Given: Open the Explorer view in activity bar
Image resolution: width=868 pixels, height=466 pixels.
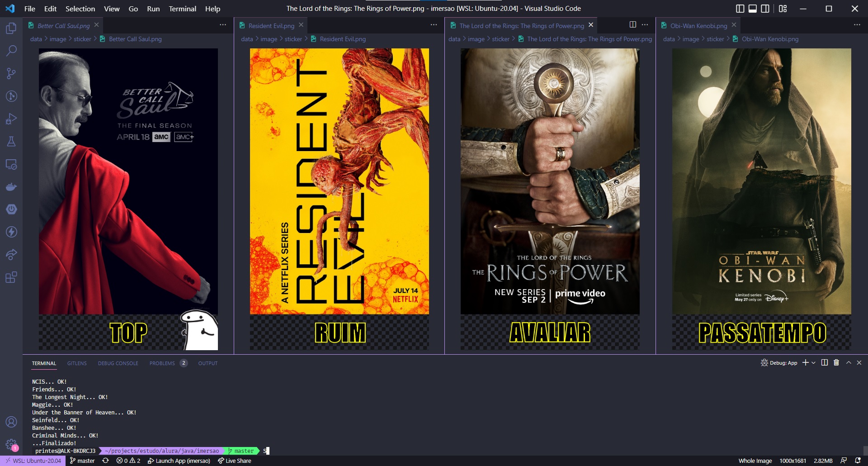Looking at the screenshot, I should [11, 28].
